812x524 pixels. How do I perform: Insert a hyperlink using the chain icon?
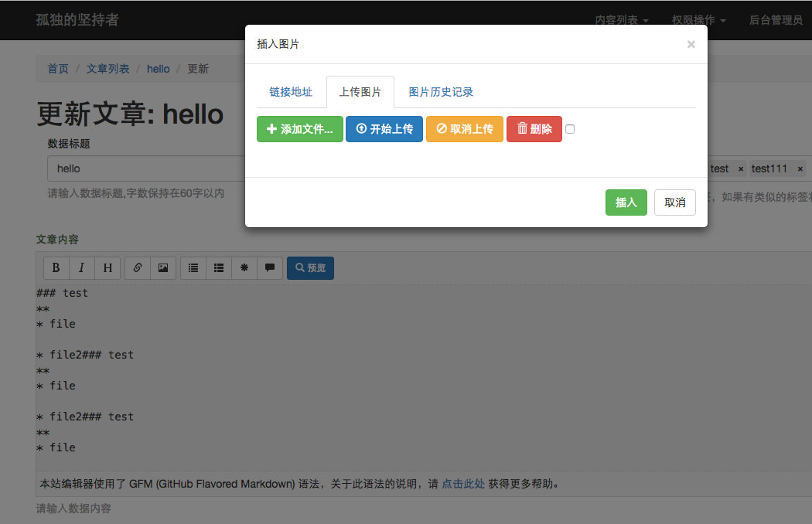(137, 267)
